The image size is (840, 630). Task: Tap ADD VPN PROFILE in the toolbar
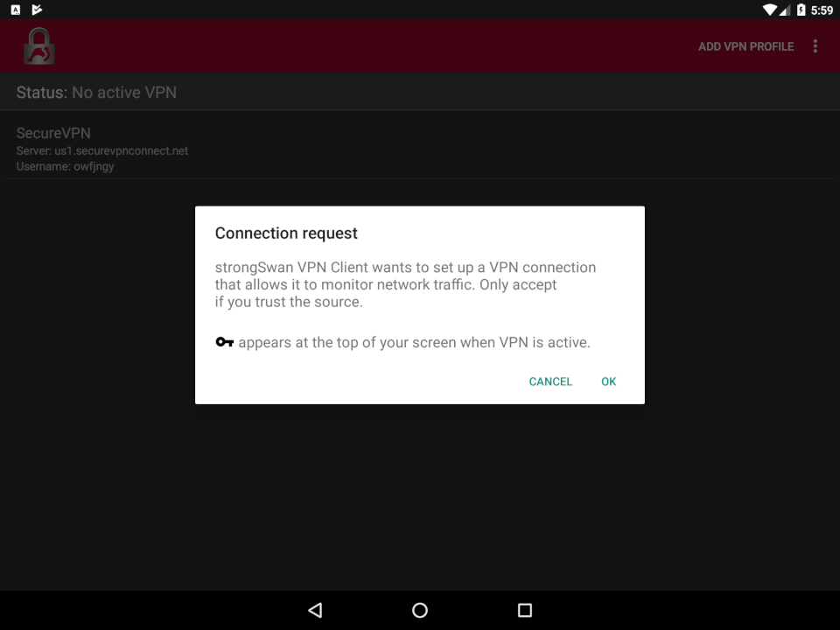[745, 46]
